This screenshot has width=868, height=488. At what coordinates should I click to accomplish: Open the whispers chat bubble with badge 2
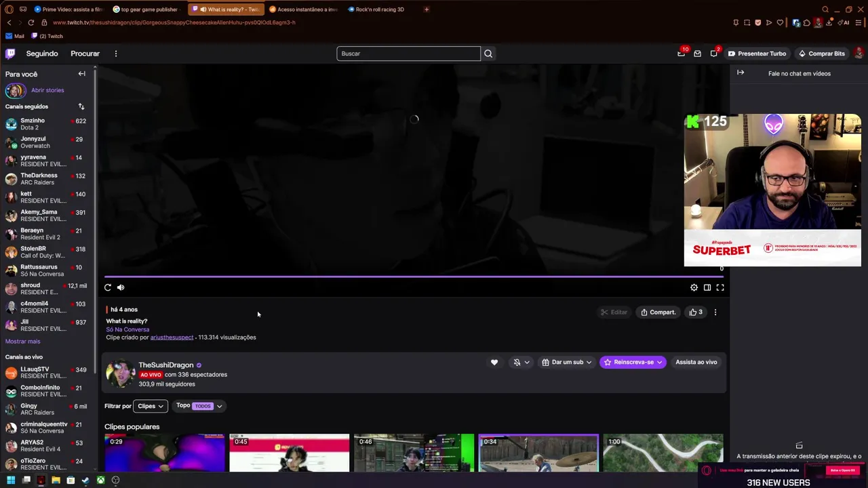[714, 54]
